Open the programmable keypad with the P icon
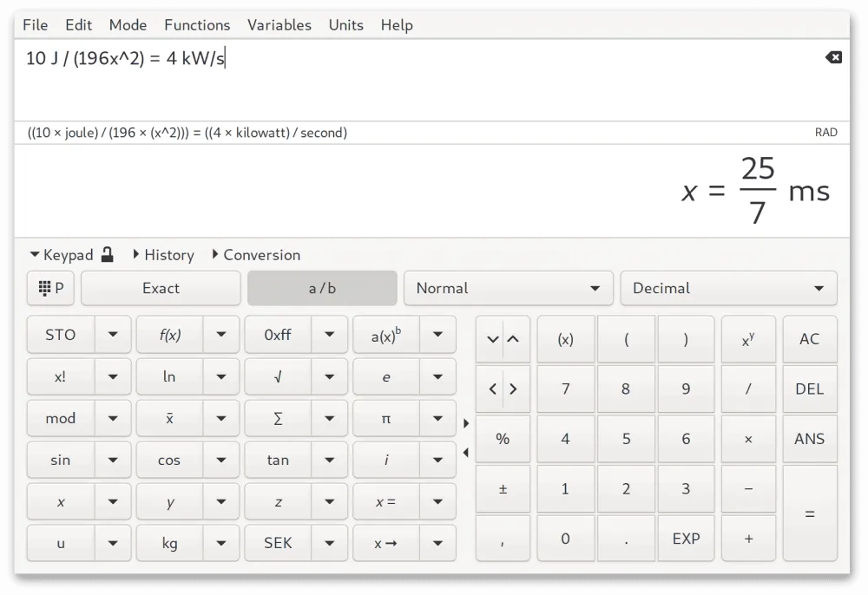The width and height of the screenshot is (868, 595). (50, 288)
